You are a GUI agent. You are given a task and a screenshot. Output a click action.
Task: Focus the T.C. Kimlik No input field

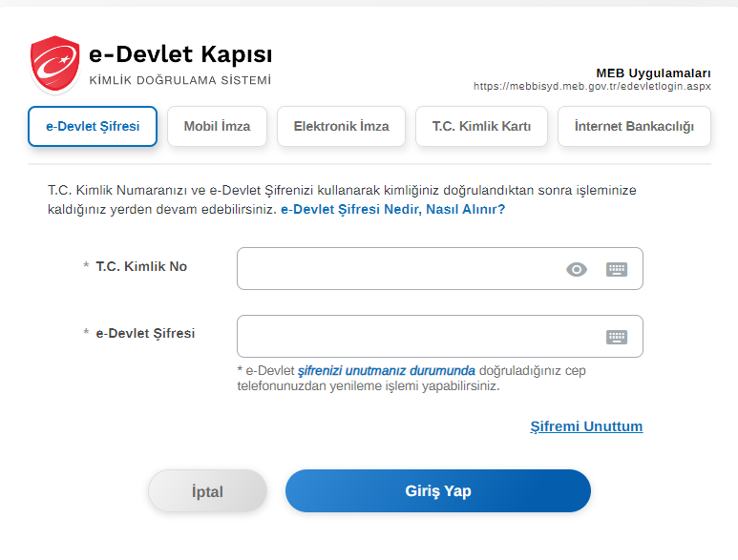[x=439, y=268]
